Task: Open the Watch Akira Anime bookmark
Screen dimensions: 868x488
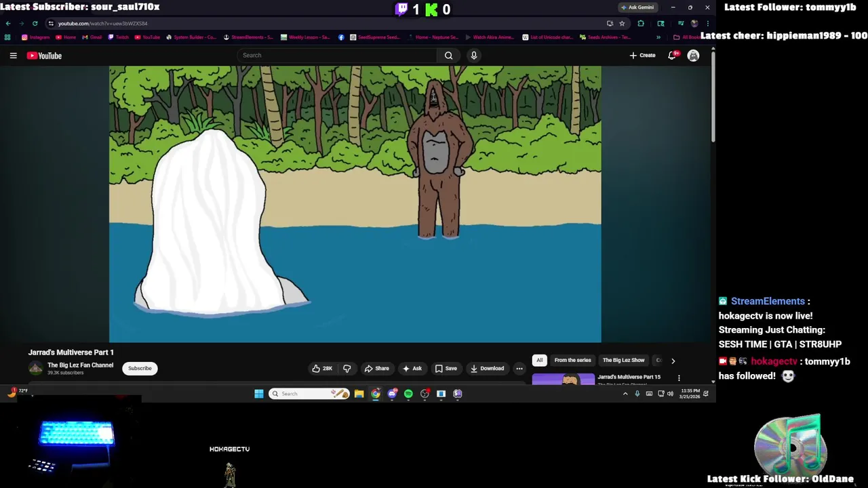Action: (x=490, y=37)
